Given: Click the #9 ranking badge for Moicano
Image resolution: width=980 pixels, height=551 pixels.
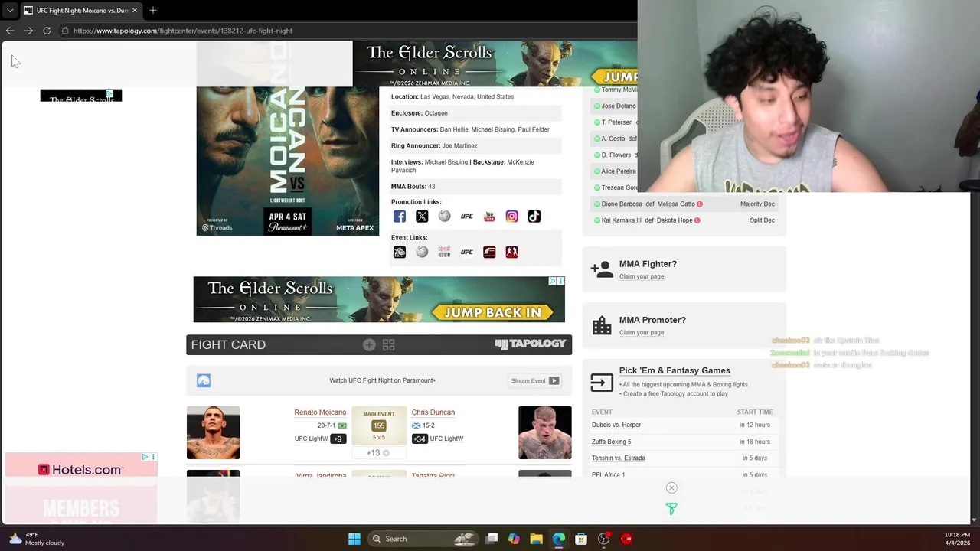Looking at the screenshot, I should coord(338,439).
